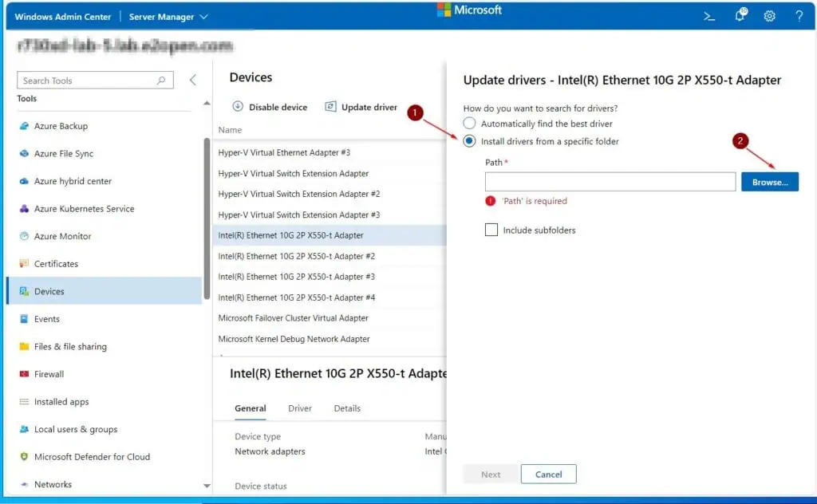Click the Local users & groups icon
Viewport: 817px width, 504px height.
click(x=24, y=429)
